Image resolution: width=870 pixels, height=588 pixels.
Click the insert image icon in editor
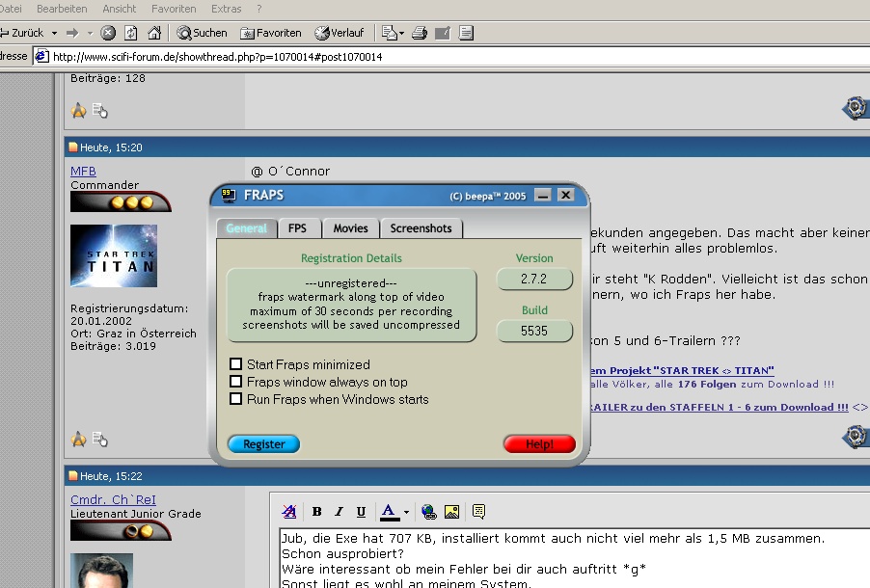tap(450, 512)
